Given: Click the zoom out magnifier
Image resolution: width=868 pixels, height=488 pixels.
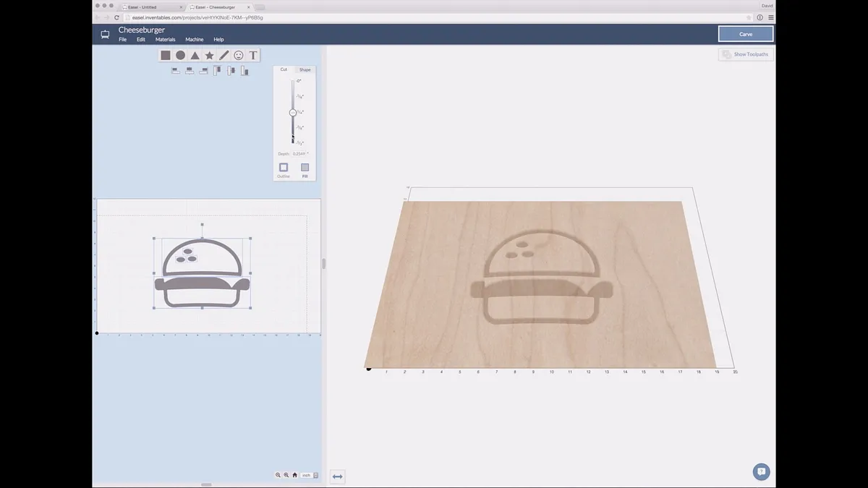Looking at the screenshot, I should tap(278, 475).
